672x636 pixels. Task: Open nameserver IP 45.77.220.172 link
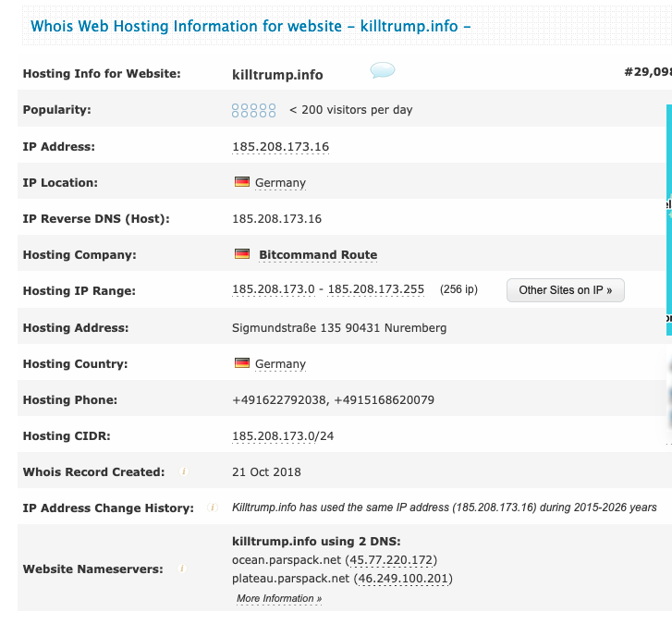pyautogui.click(x=391, y=560)
